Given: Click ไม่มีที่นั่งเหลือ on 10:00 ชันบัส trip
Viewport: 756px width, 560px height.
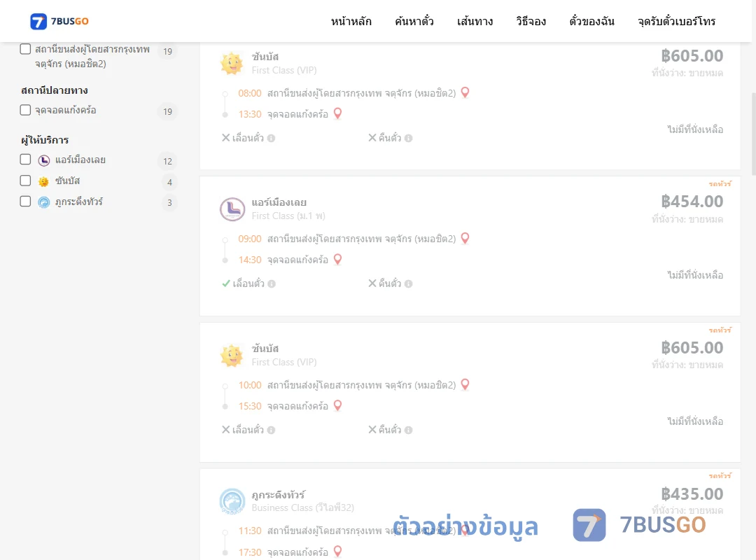Looking at the screenshot, I should (x=695, y=421).
